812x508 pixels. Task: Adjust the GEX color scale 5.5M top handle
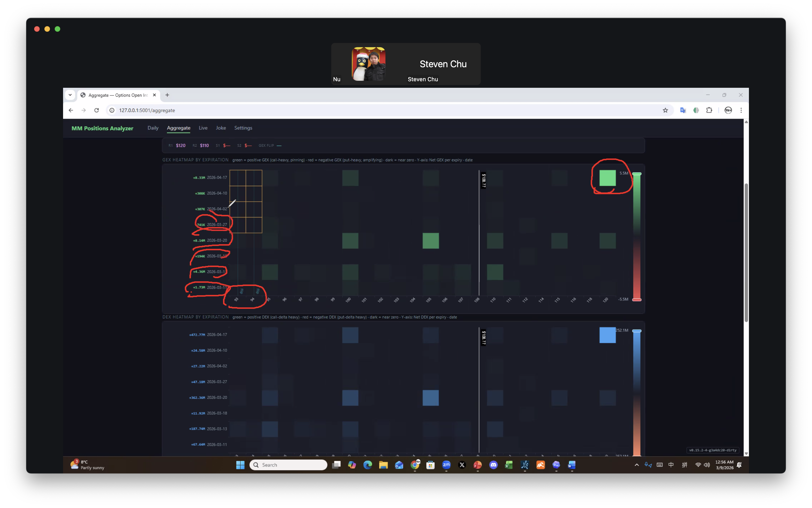coord(637,174)
